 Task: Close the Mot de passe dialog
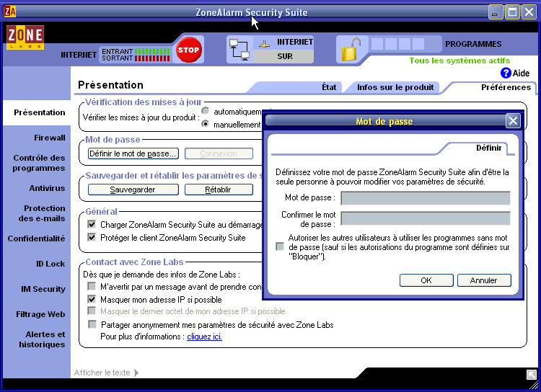513,121
